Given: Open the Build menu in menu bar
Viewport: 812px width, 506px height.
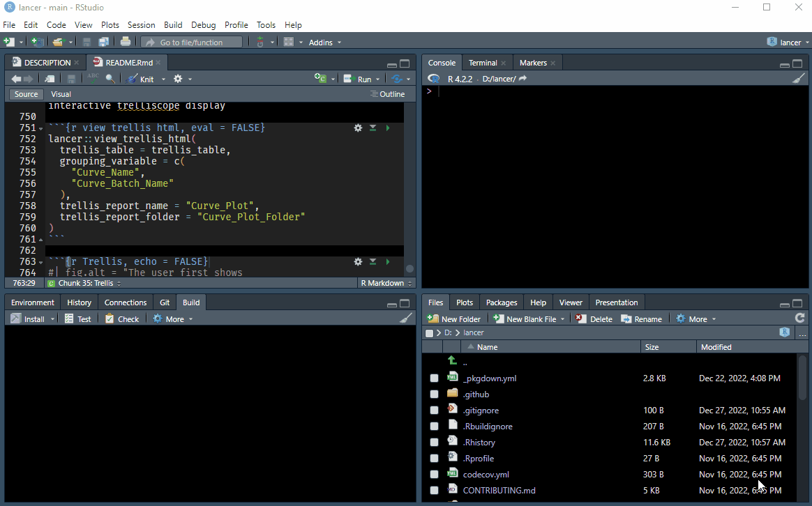Looking at the screenshot, I should (x=173, y=25).
